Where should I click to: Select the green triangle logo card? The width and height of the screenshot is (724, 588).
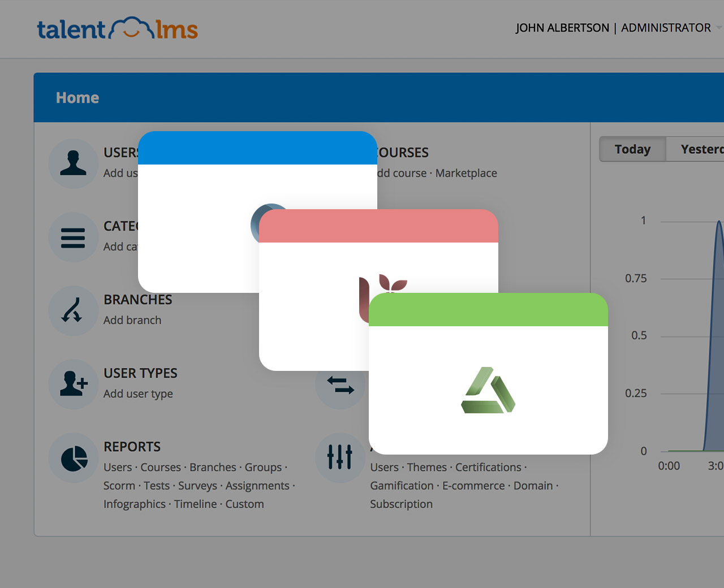click(488, 374)
